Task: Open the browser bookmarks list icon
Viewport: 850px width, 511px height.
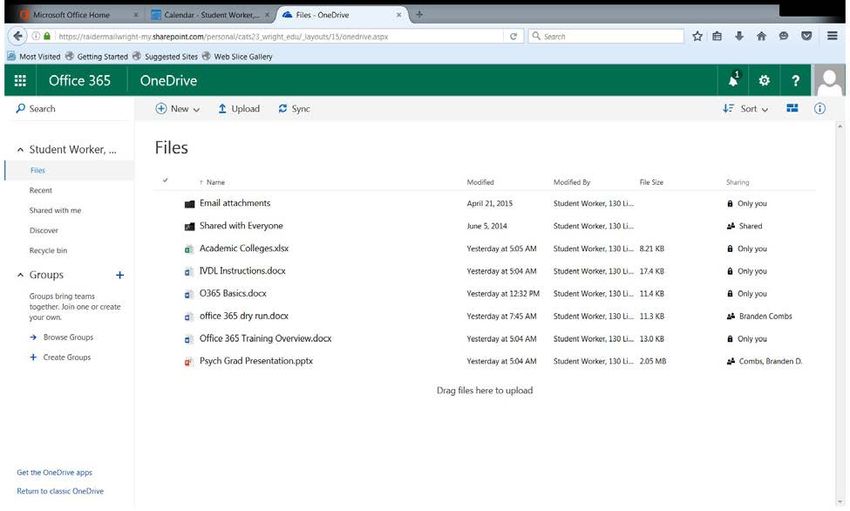Action: pos(717,36)
